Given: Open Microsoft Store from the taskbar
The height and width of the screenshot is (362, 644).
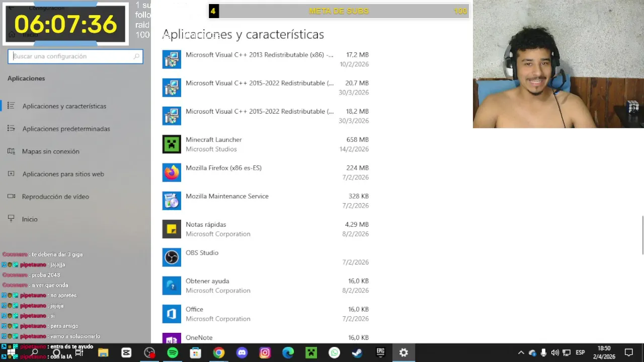Looking at the screenshot, I should 196,353.
